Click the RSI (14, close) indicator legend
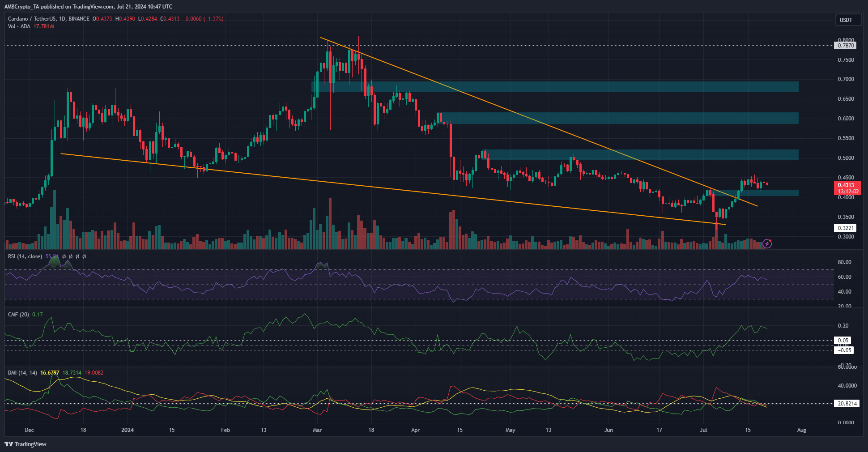Screen dimensions: 868x452 (25, 256)
